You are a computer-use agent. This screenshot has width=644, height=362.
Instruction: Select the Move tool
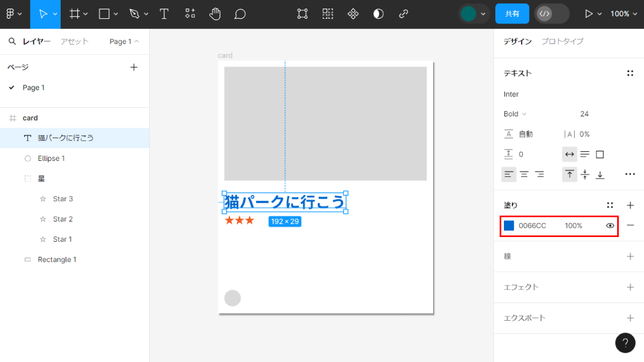tap(43, 14)
